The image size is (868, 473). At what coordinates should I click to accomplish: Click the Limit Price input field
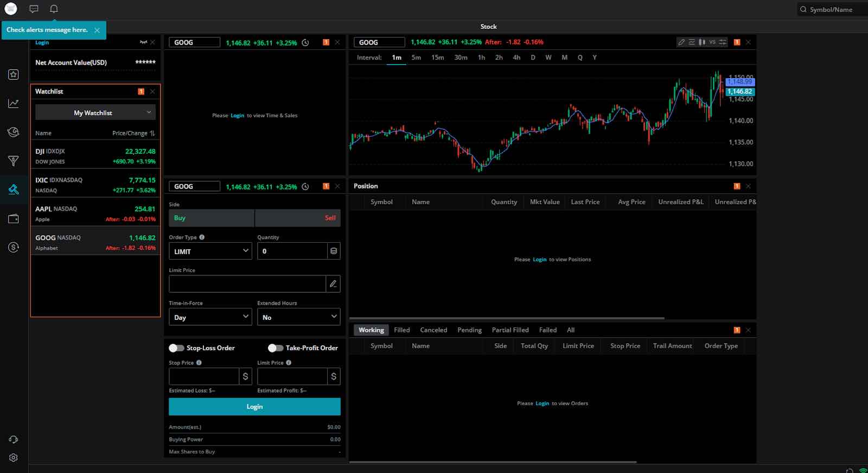[247, 283]
